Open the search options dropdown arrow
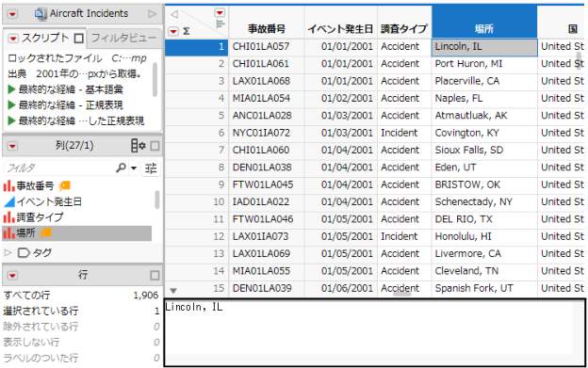588x368 pixels. tap(134, 168)
